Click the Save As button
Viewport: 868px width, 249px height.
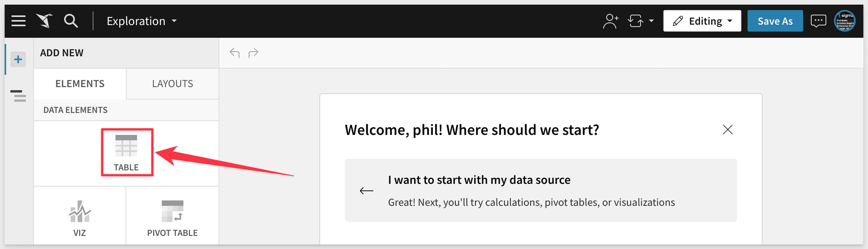(x=775, y=21)
